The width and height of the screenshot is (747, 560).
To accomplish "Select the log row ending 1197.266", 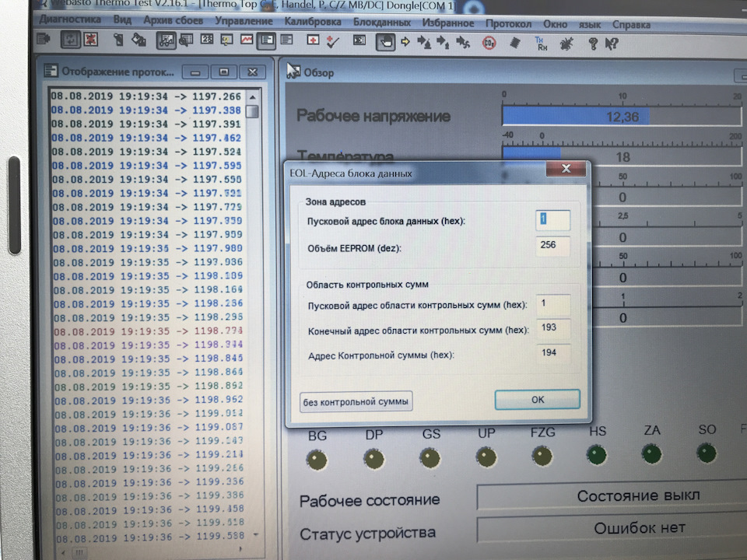I will click(146, 96).
